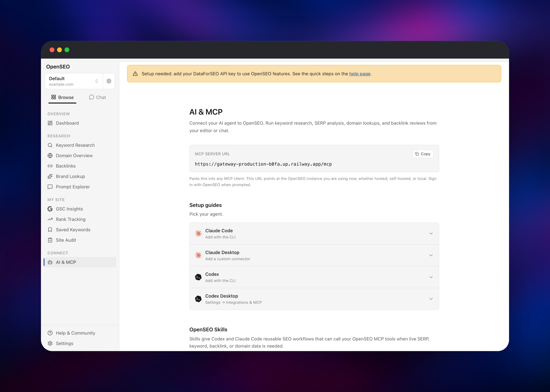Open project settings gear beside Default selector
Image resolution: width=550 pixels, height=392 pixels.
(x=109, y=81)
